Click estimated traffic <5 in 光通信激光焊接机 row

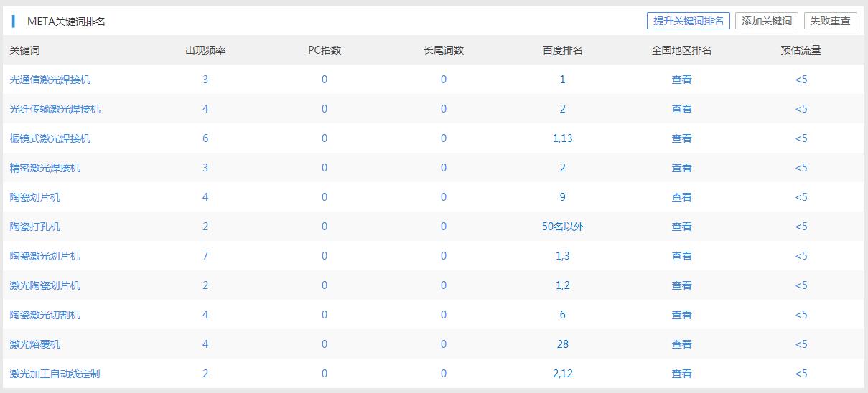point(801,80)
